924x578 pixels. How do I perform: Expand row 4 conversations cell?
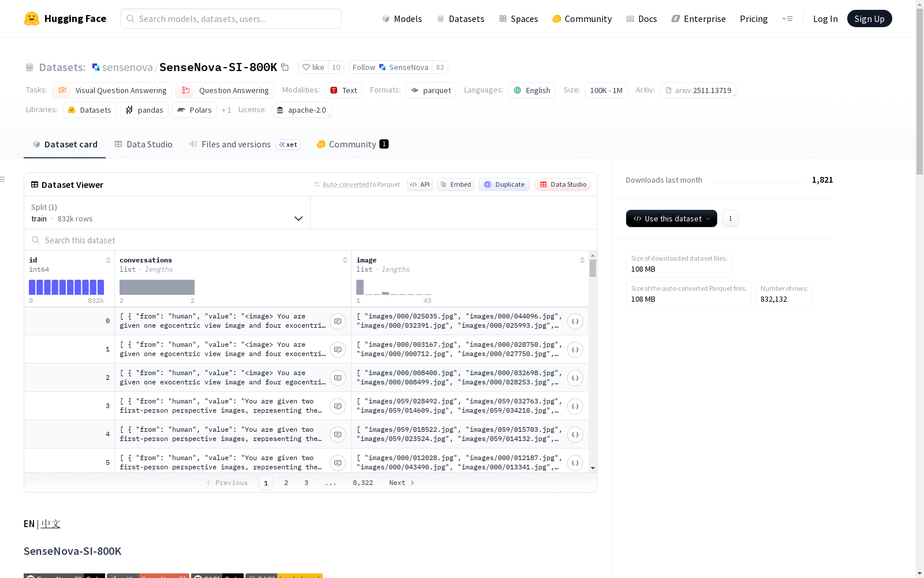click(x=338, y=435)
